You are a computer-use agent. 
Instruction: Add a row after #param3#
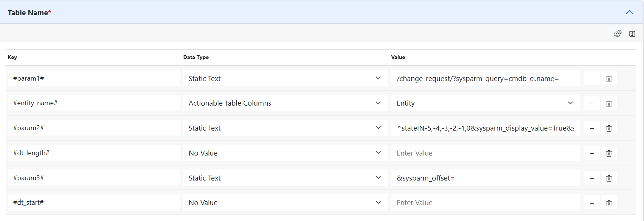coord(592,178)
